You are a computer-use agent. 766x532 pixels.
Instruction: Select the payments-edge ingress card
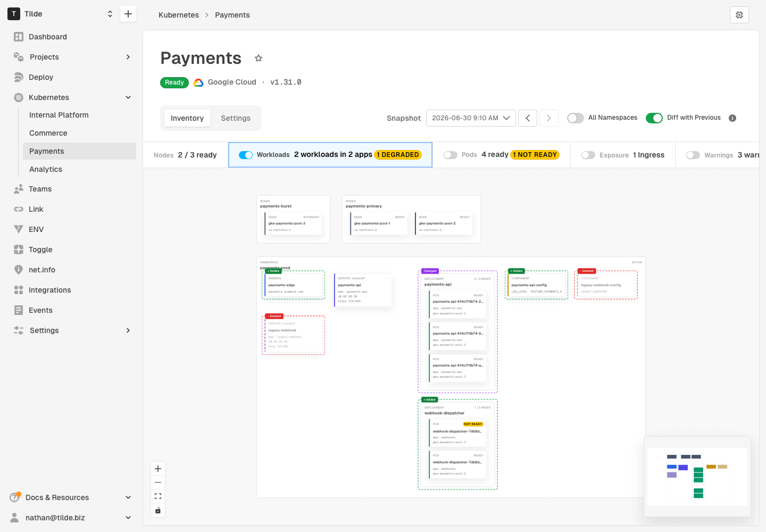pyautogui.click(x=294, y=285)
